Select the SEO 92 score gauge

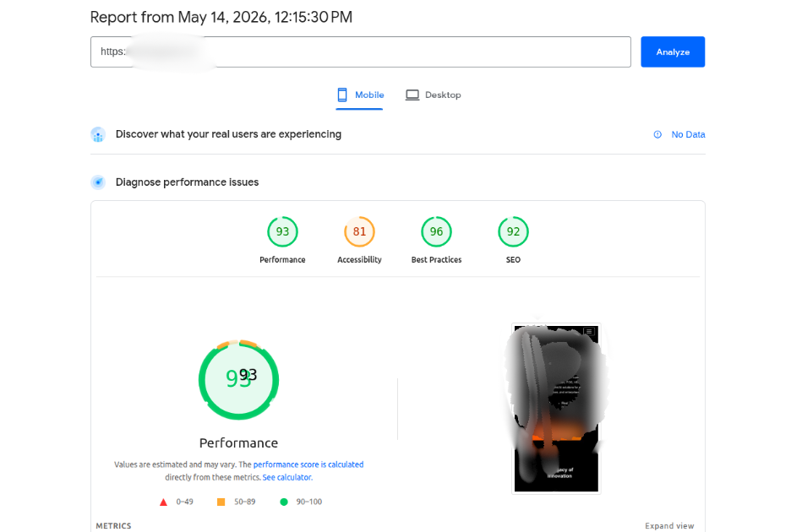coord(513,231)
